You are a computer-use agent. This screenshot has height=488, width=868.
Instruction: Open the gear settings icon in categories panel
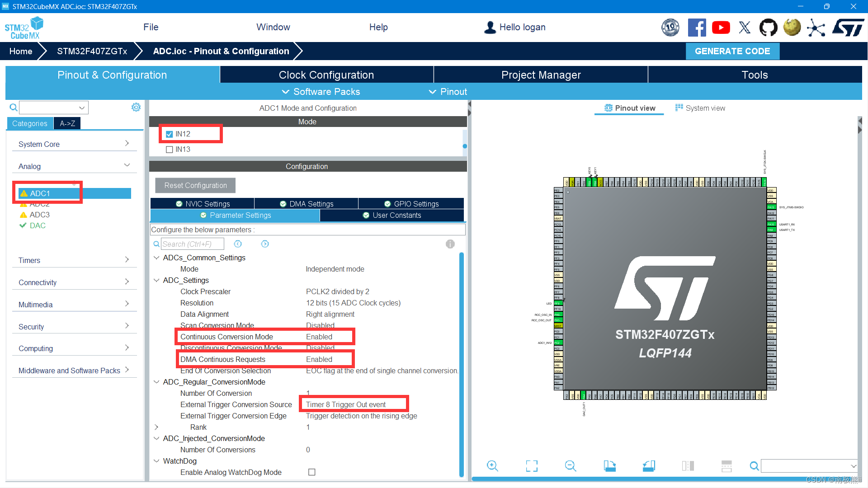[x=136, y=107]
